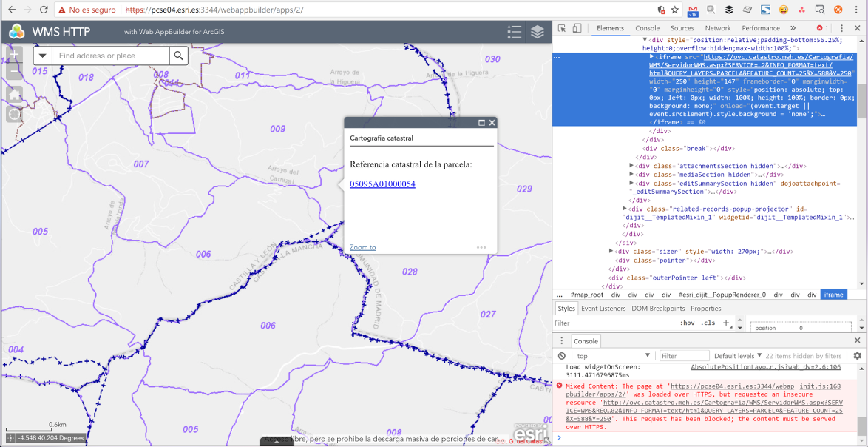Click the Styles filter input

point(614,323)
